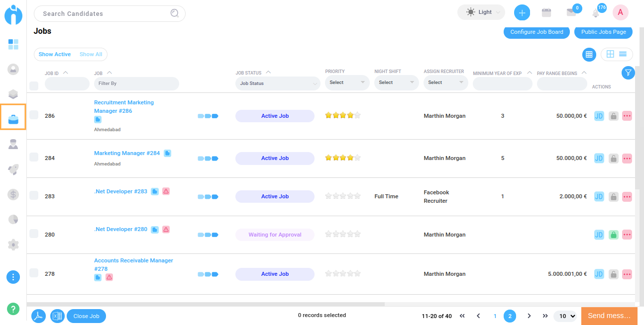Image resolution: width=644 pixels, height=325 pixels.
Task: Open the Jobs briefcase icon in sidebar
Action: point(13,118)
